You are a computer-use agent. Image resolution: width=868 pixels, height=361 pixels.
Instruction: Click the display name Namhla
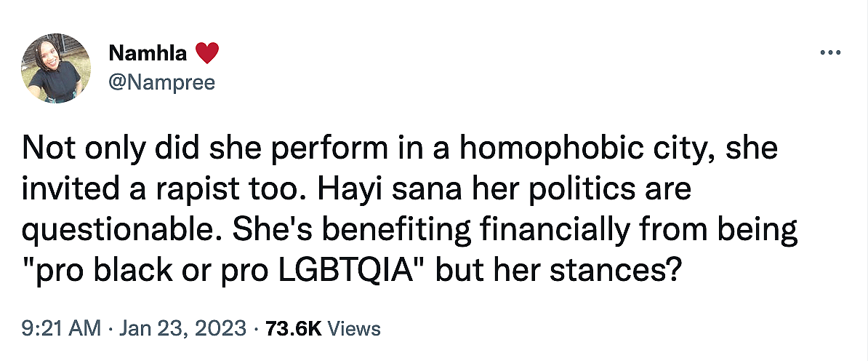pos(149,54)
